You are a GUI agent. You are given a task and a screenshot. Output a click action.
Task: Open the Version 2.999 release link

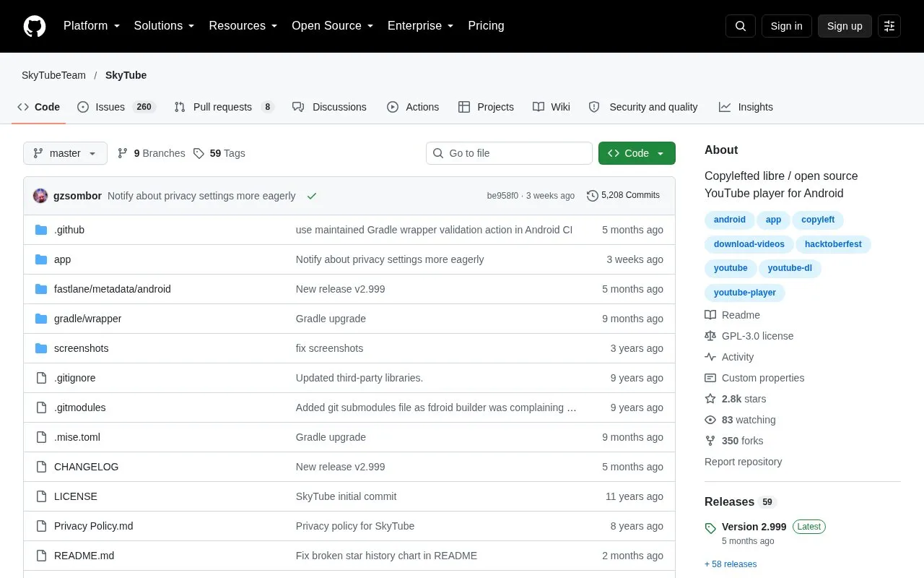pos(754,527)
